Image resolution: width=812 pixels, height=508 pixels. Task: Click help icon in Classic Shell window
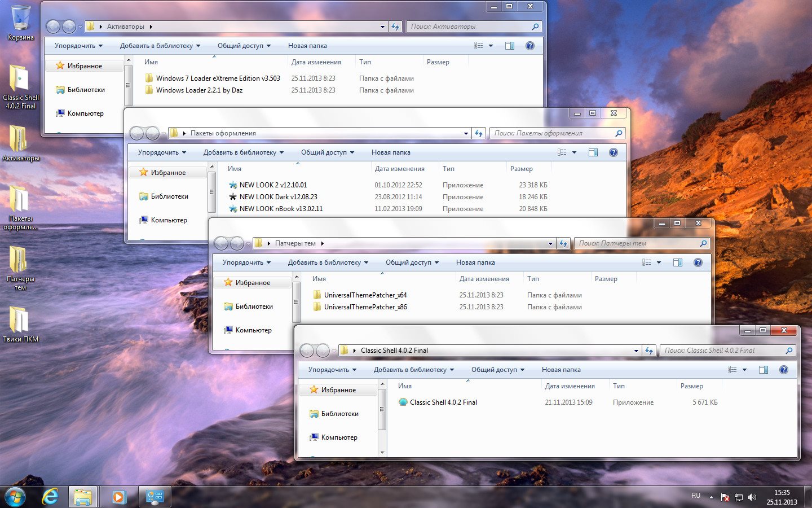(x=784, y=370)
